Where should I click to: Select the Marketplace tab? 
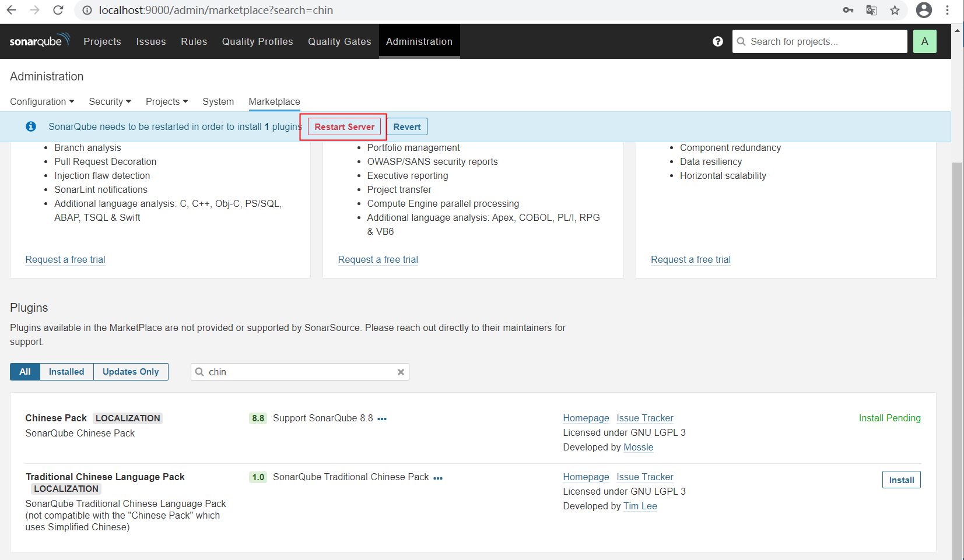[274, 101]
